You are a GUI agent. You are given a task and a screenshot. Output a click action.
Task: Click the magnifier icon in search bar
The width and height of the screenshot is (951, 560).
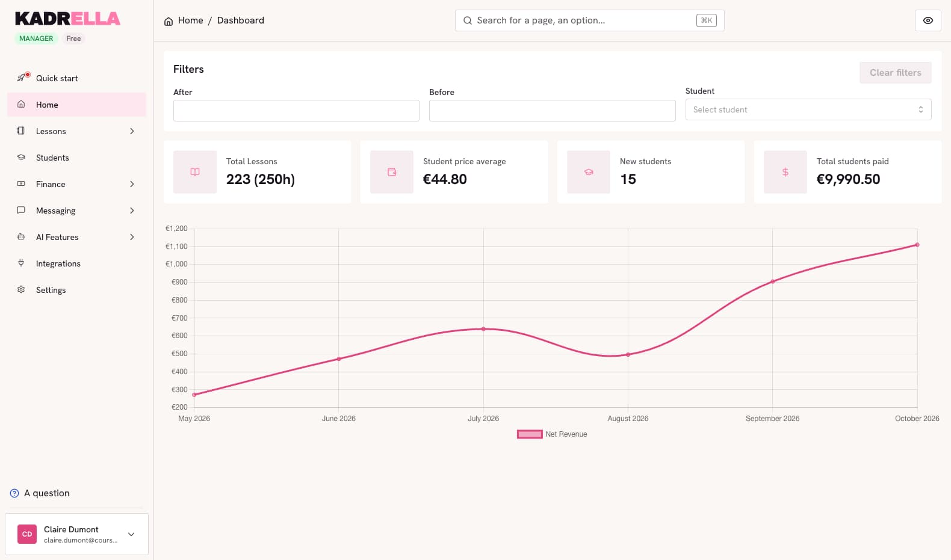click(x=467, y=20)
